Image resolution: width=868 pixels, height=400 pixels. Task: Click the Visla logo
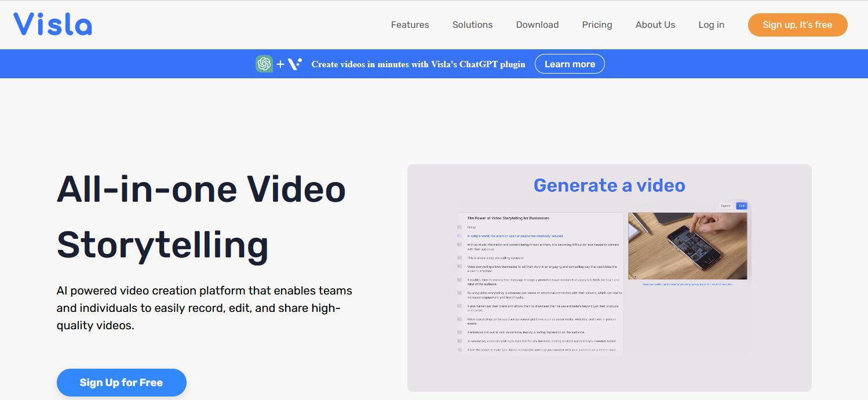click(x=53, y=24)
